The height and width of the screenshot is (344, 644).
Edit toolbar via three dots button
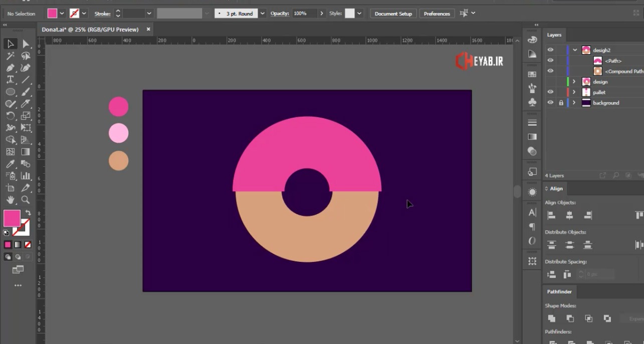(18, 285)
